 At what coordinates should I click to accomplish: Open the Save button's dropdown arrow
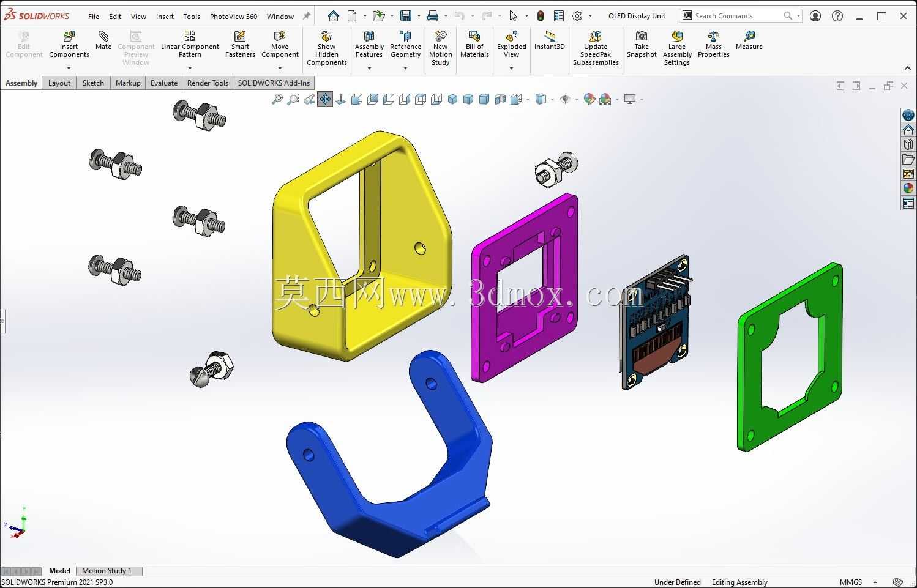(x=419, y=16)
